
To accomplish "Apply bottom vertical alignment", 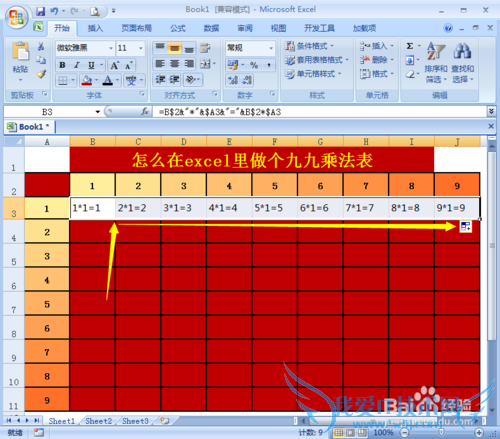I will [x=189, y=48].
